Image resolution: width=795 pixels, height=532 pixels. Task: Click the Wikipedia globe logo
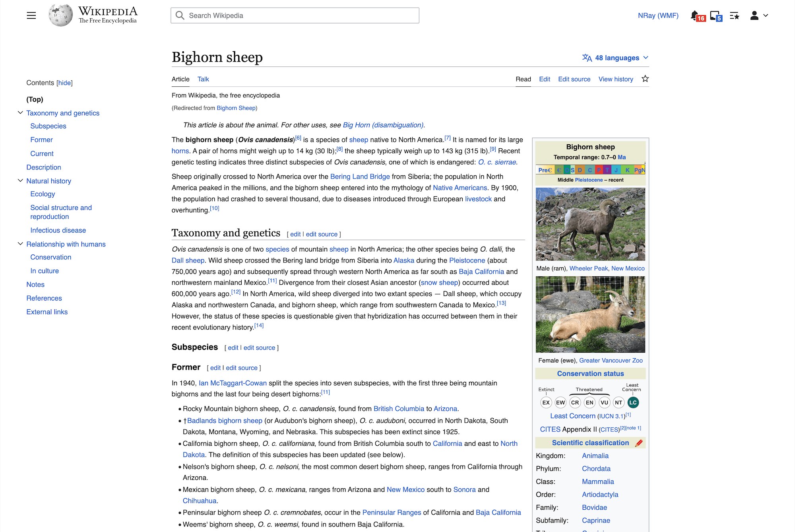(60, 16)
